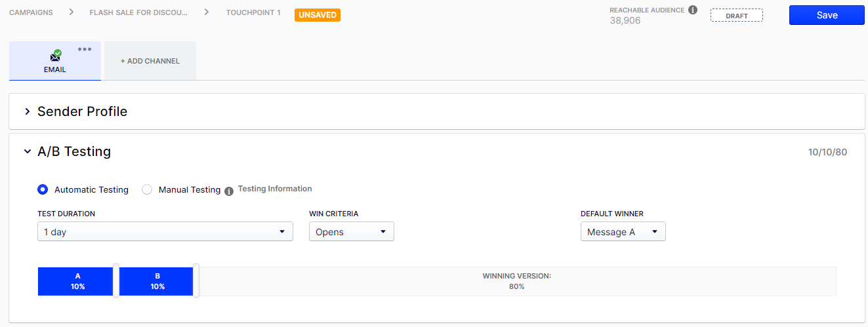The width and height of the screenshot is (868, 327).
Task: Select the Automatic Testing radio button
Action: pyautogui.click(x=43, y=189)
